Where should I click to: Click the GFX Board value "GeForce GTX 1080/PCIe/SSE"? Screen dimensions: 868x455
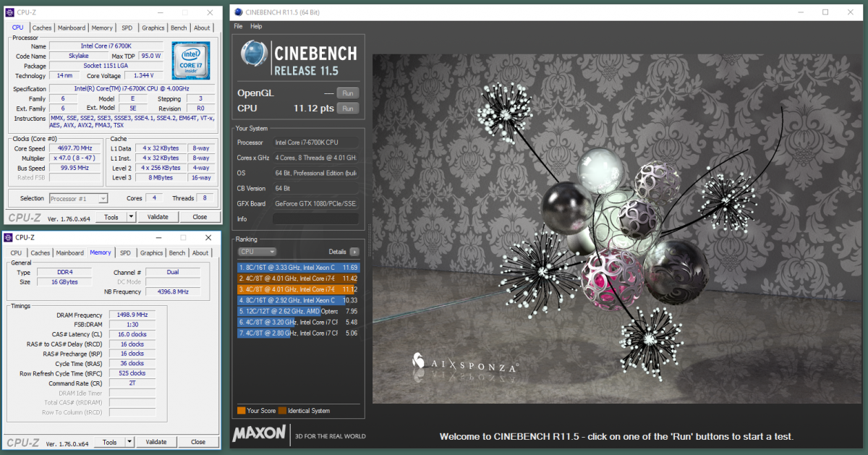(315, 203)
